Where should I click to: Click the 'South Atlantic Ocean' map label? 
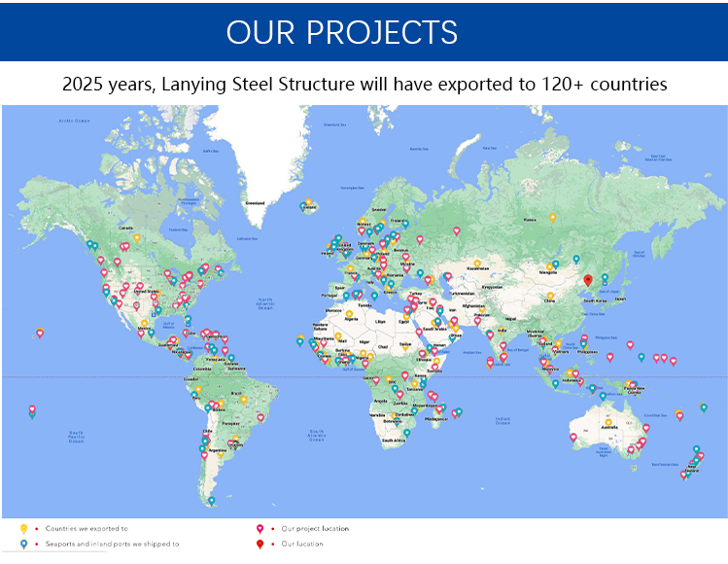click(317, 436)
